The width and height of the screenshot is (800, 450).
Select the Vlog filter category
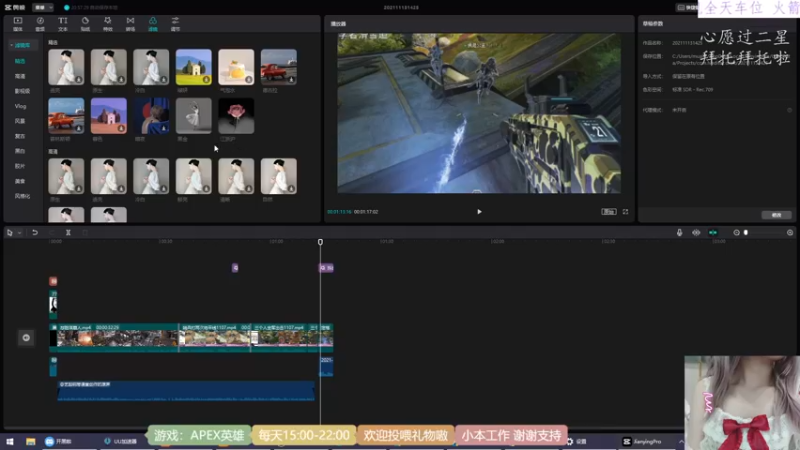(x=20, y=106)
